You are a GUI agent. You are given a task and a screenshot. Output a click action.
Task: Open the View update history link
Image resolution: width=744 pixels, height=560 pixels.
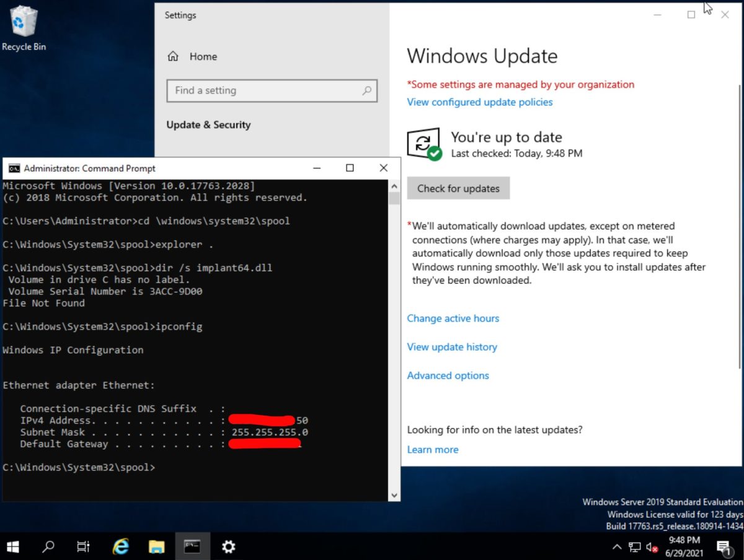coord(451,347)
